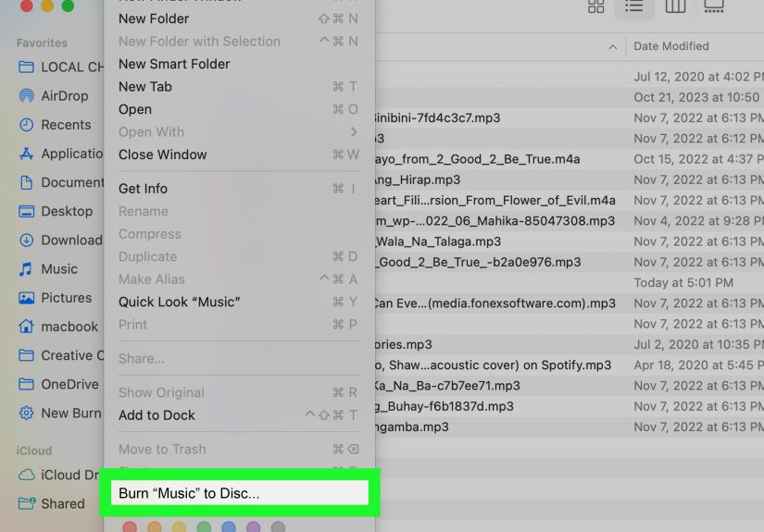This screenshot has height=532, width=764.
Task: Switch to column view
Action: click(675, 6)
